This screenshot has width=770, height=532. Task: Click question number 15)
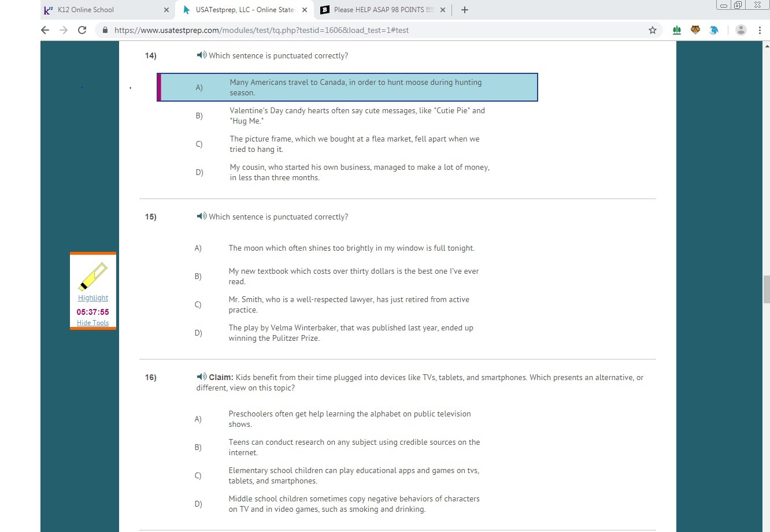tap(151, 217)
